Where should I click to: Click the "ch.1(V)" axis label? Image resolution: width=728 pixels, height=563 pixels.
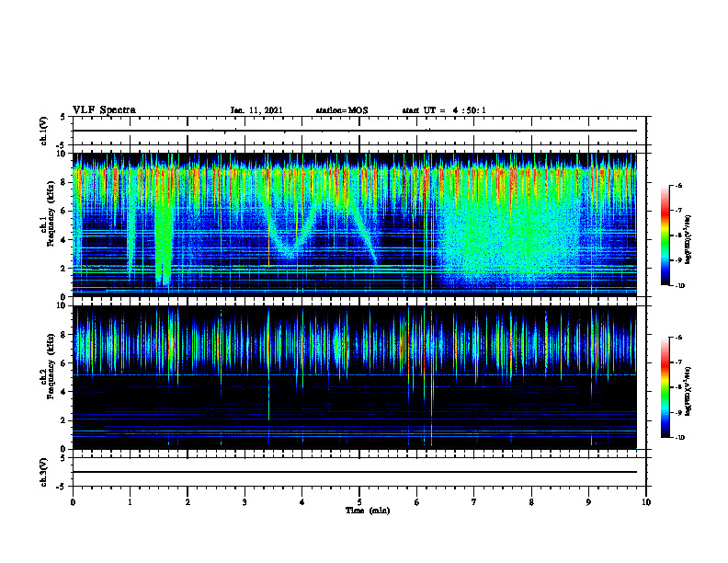pos(44,131)
